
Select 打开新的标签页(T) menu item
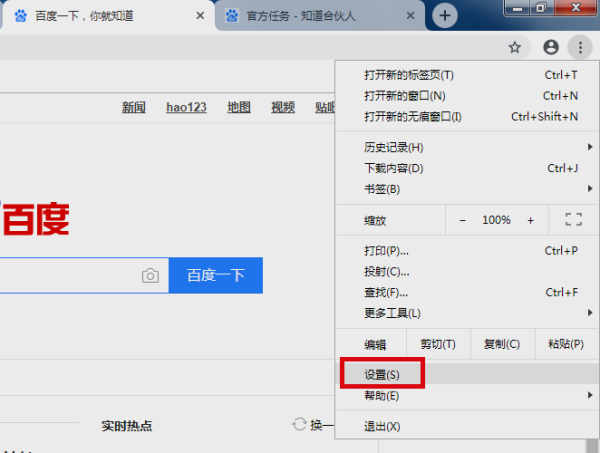[467, 75]
